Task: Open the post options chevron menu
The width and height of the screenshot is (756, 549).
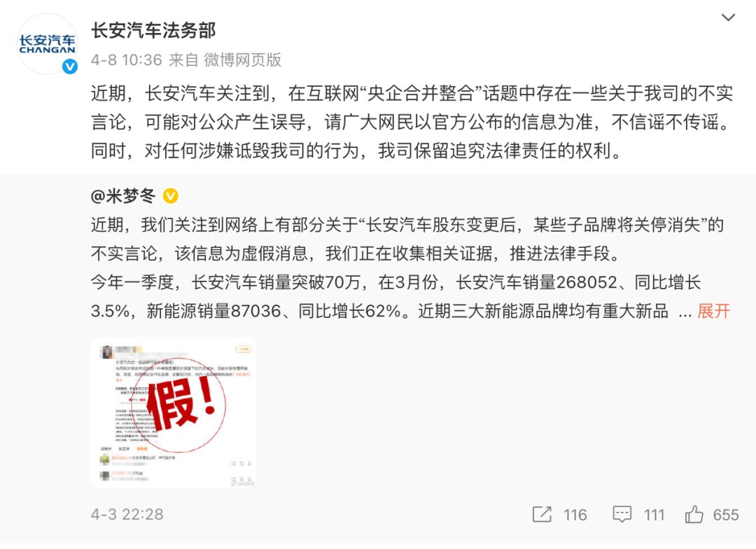Action: (727, 18)
